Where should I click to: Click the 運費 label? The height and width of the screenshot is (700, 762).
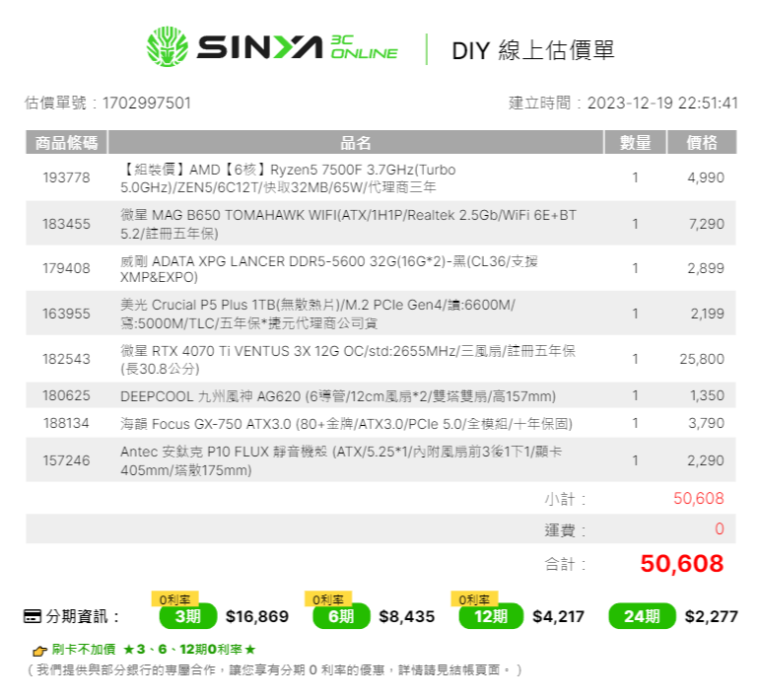[x=565, y=530]
